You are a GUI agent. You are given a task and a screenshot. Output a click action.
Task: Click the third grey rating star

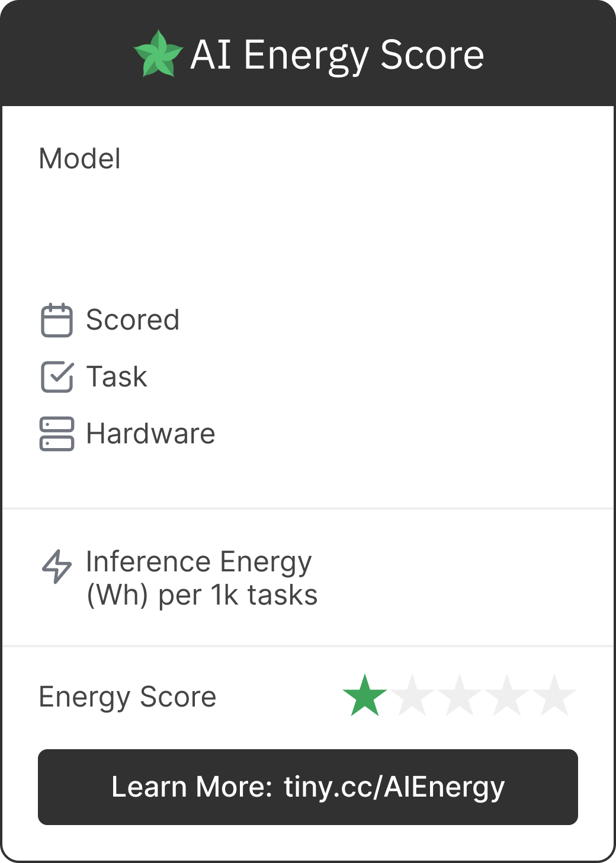pyautogui.click(x=460, y=696)
